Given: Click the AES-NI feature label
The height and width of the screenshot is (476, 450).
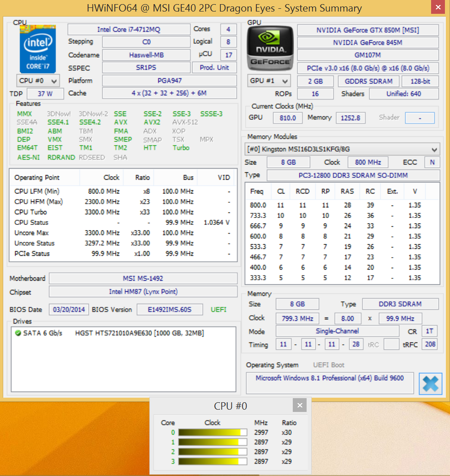Looking at the screenshot, I should [28, 157].
